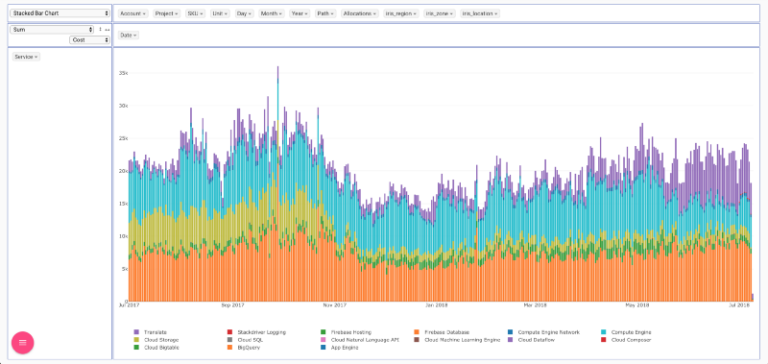The image size is (768, 364).
Task: Click the Mar 2018 x-axis label
Action: pyautogui.click(x=535, y=305)
